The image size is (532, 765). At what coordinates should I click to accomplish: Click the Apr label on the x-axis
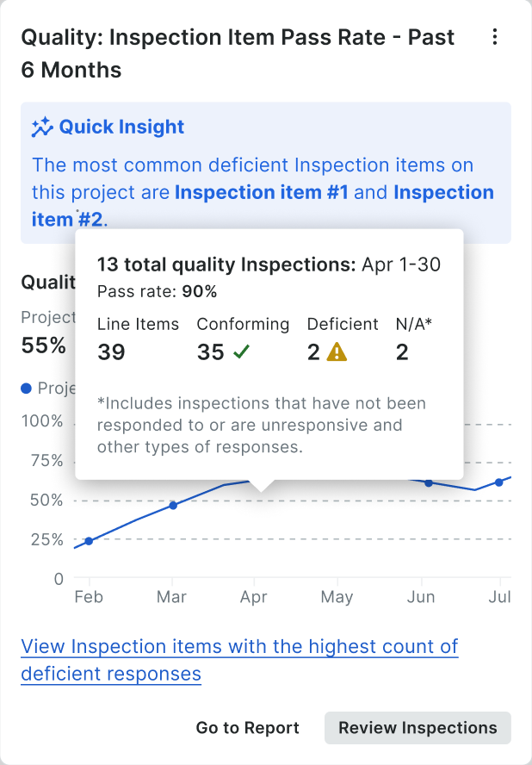tap(254, 597)
